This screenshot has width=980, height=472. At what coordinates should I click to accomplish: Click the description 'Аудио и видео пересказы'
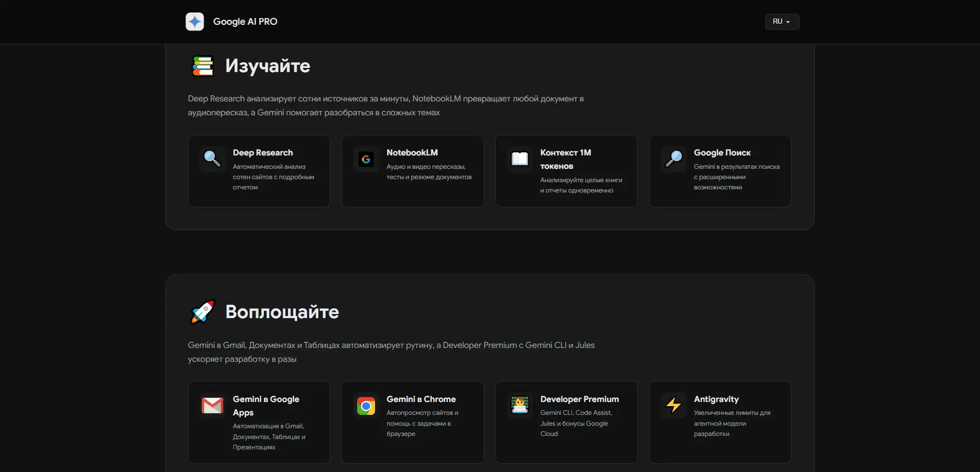[429, 172]
